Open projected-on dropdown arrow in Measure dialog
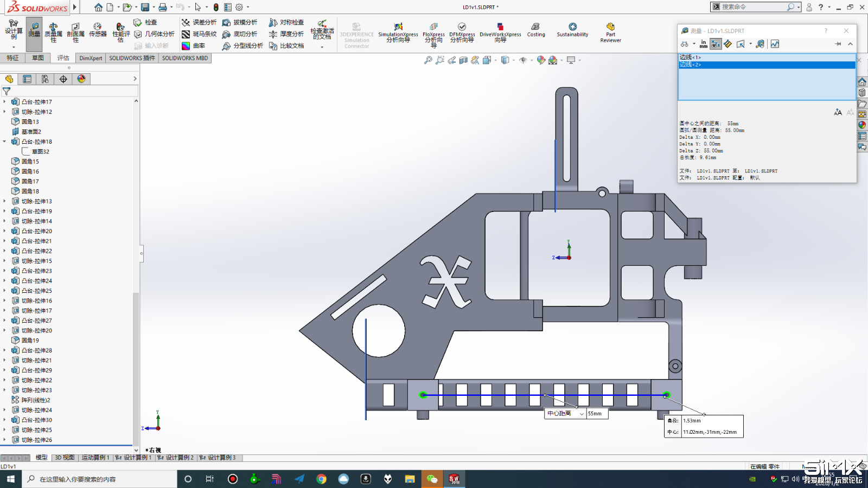868x488 pixels. coord(751,44)
